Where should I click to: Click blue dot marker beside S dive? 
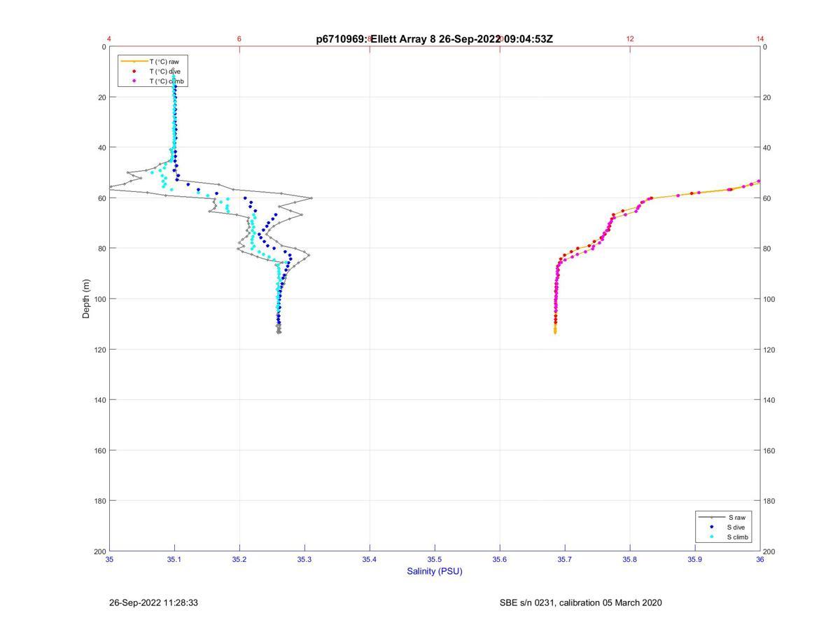712,527
